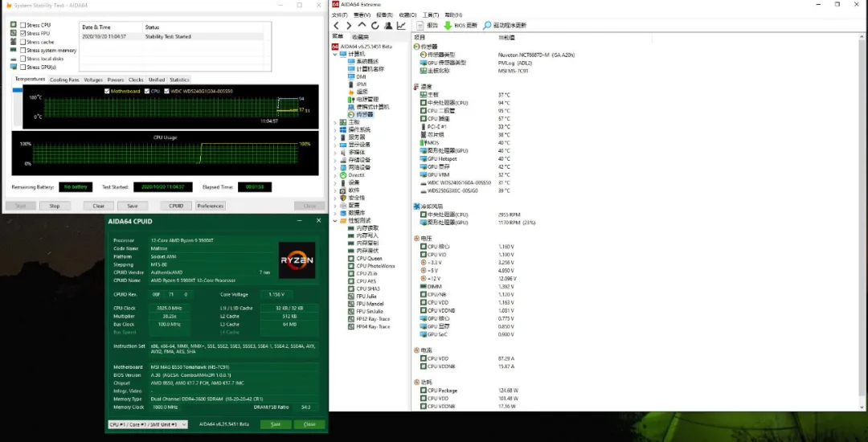Collapse the 性能测试 benchmark tree node
Screen dimensions: 868x442
(335, 220)
